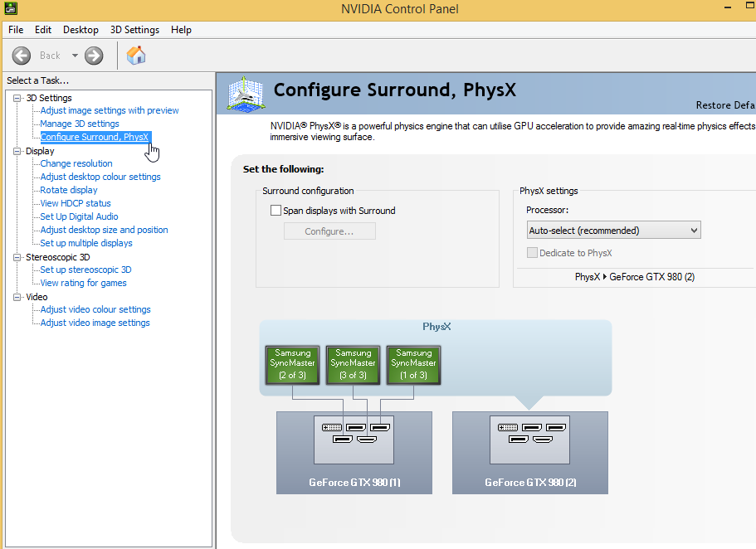Open Manage 3D settings
Screen dimensions: 756x549
pyautogui.click(x=80, y=124)
